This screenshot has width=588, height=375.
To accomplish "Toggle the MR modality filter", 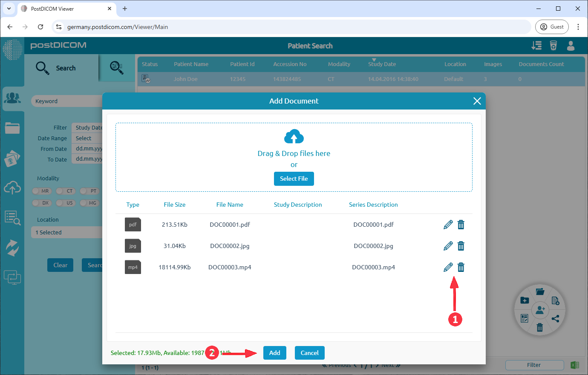I will 41,191.
